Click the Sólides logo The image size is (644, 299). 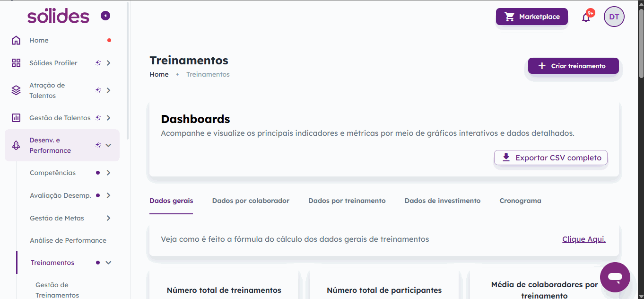58,16
